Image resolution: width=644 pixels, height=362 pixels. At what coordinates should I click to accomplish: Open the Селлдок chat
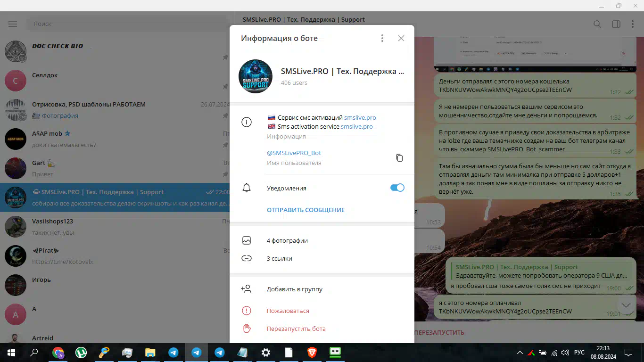click(115, 81)
